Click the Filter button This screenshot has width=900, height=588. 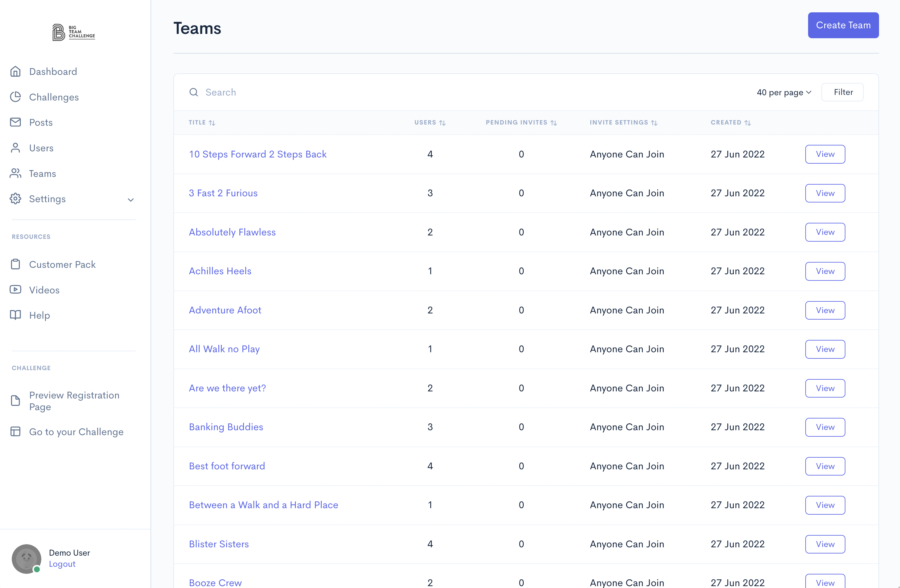(x=843, y=92)
